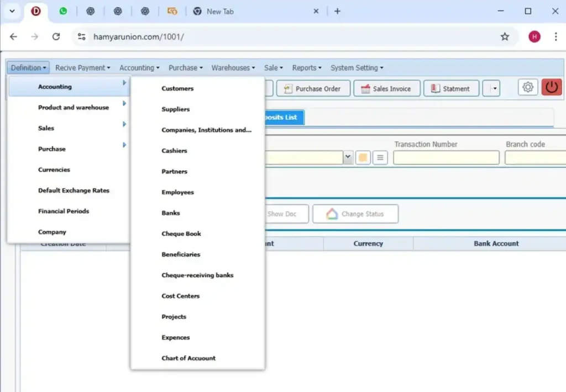Bookmark page with the star icon

505,36
